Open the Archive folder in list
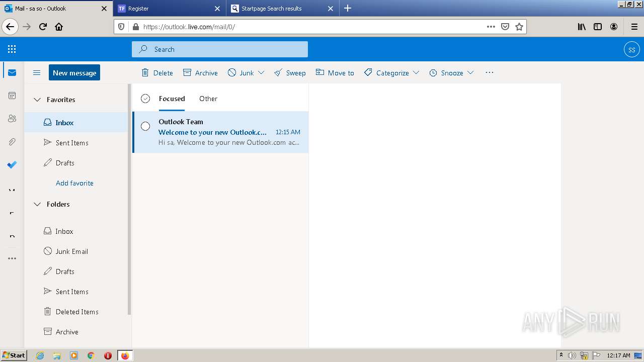The width and height of the screenshot is (644, 362). [x=76, y=332]
